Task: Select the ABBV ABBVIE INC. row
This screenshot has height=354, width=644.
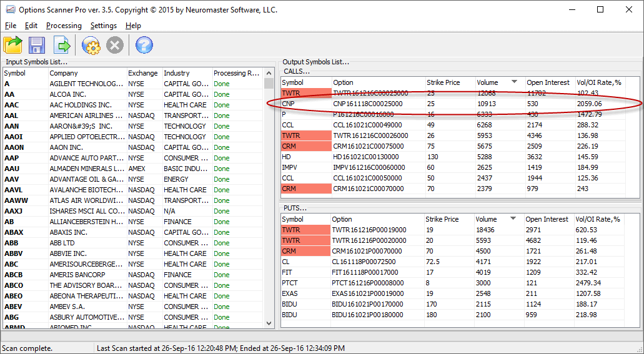Action: pos(134,254)
